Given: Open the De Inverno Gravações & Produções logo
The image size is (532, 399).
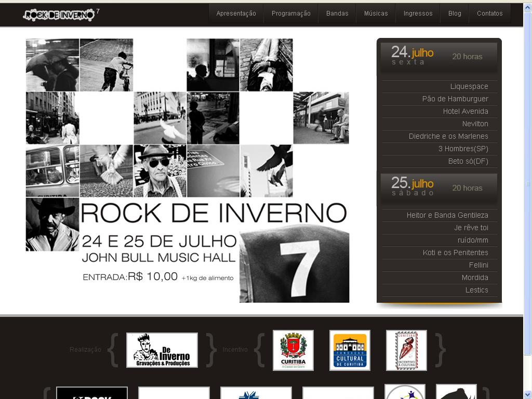Looking at the screenshot, I should 162,350.
